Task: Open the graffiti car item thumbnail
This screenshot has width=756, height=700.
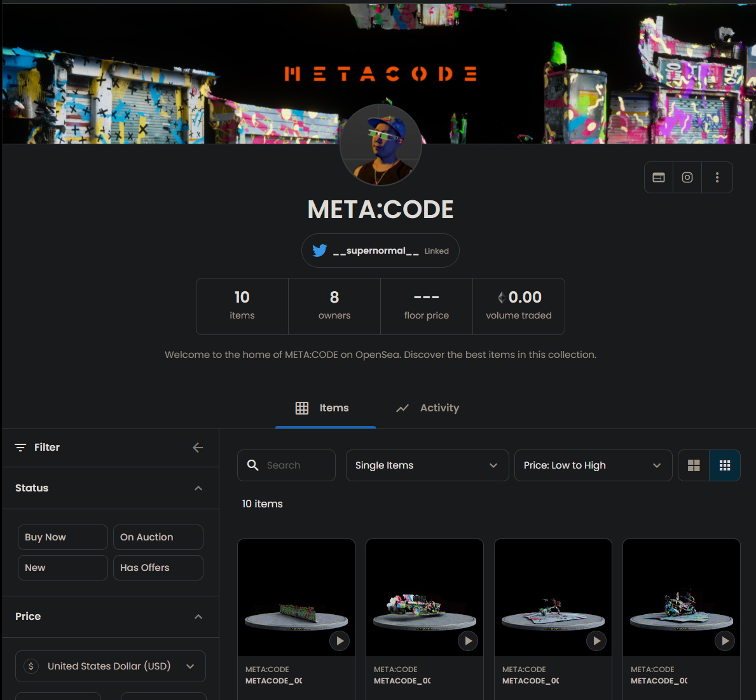Action: pyautogui.click(x=425, y=597)
